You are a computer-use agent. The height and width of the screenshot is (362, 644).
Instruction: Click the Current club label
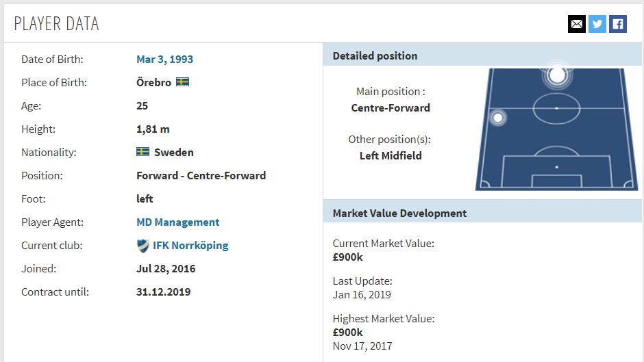pyautogui.click(x=52, y=246)
